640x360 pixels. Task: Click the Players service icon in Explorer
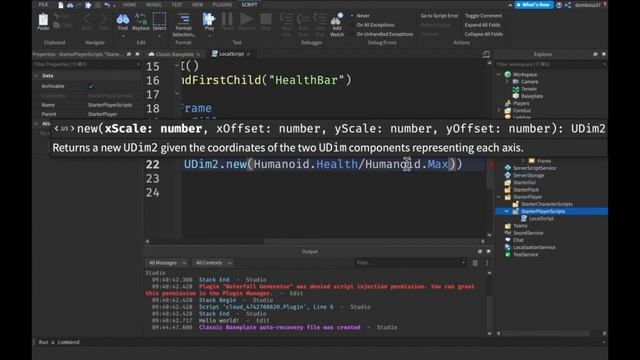pyautogui.click(x=508, y=103)
